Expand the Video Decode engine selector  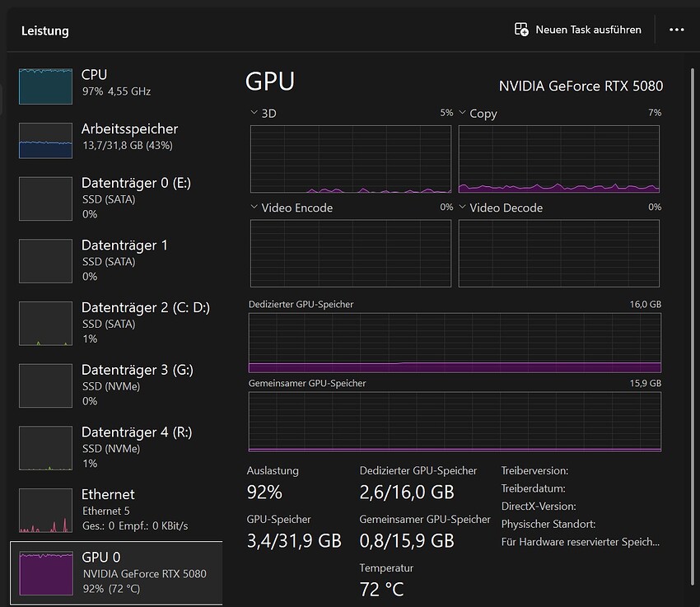461,208
